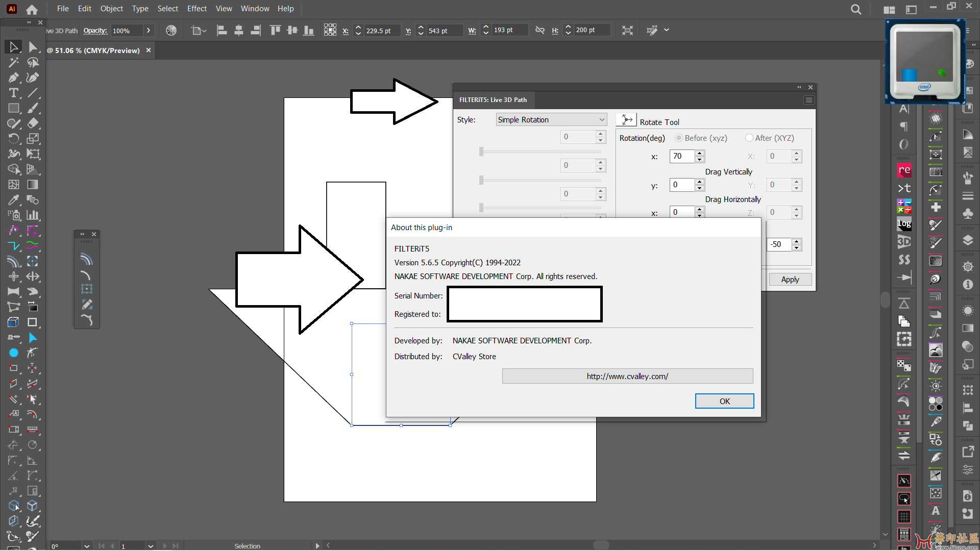Viewport: 980px width, 551px height.
Task: Increase rotation y value stepper
Action: click(700, 182)
